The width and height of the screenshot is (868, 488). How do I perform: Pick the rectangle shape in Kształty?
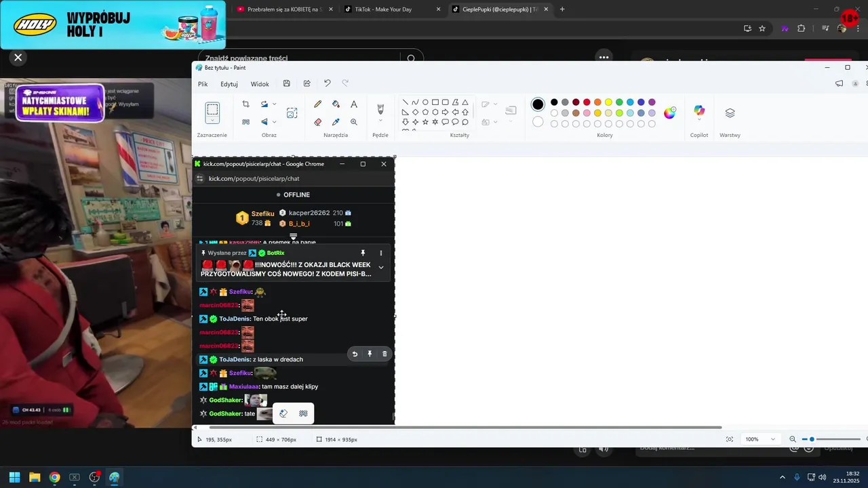tap(435, 102)
